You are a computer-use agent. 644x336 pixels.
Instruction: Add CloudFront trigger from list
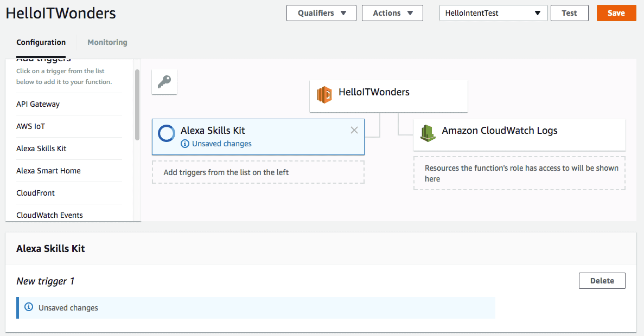36,193
